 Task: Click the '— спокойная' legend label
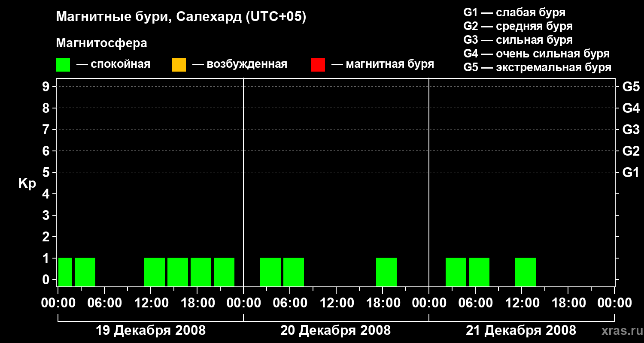(x=113, y=64)
